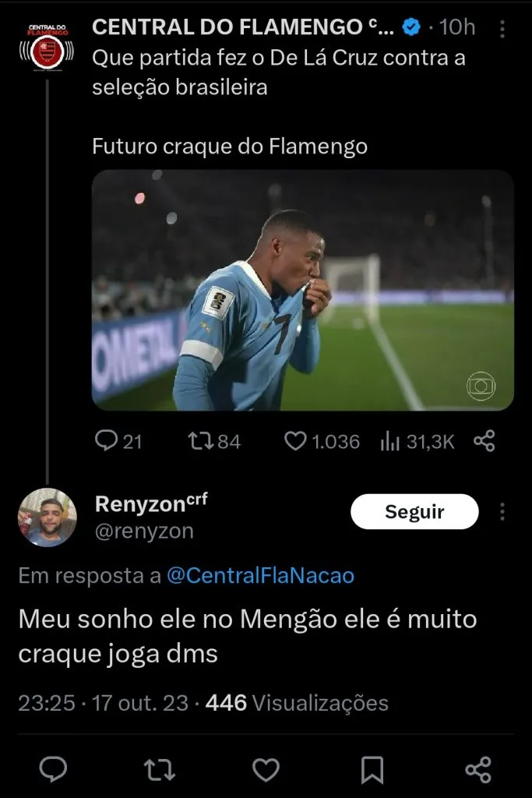Share the Central do Flamengo tweet
Image resolution: width=532 pixels, height=798 pixels.
coord(484,441)
